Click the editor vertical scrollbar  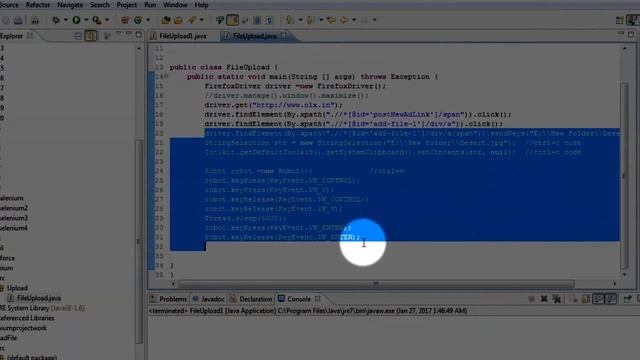coord(624,176)
